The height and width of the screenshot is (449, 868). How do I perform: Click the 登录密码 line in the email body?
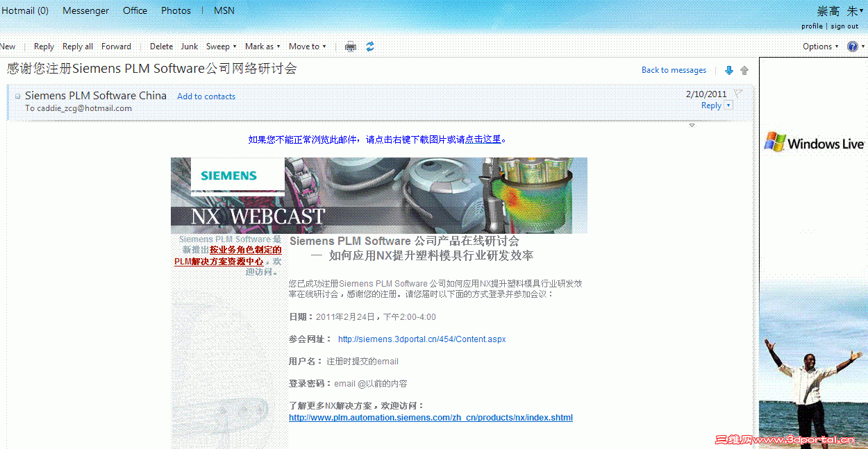[x=348, y=384]
